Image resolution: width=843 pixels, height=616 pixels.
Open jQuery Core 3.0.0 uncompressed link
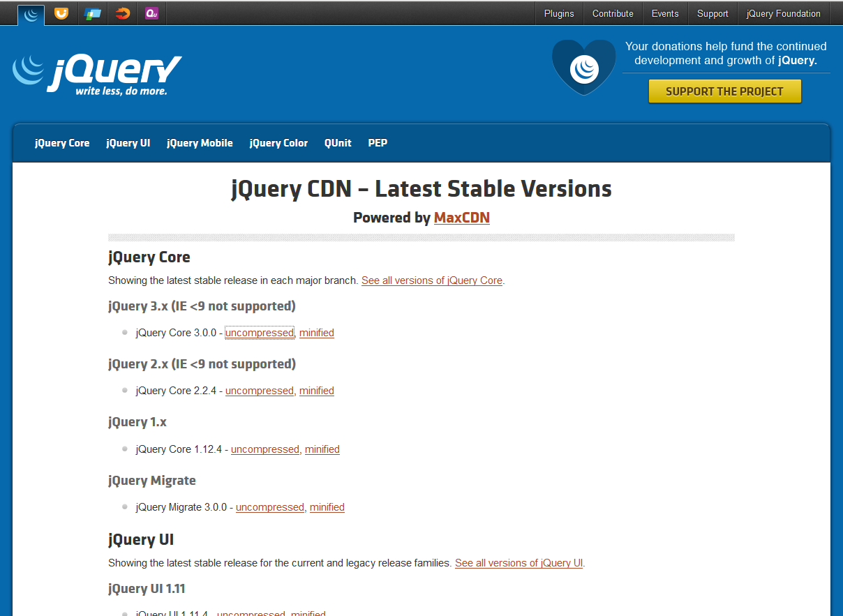tap(260, 333)
